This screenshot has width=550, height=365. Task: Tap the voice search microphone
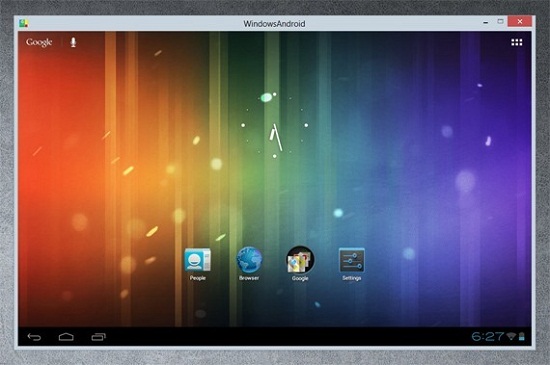(x=73, y=42)
